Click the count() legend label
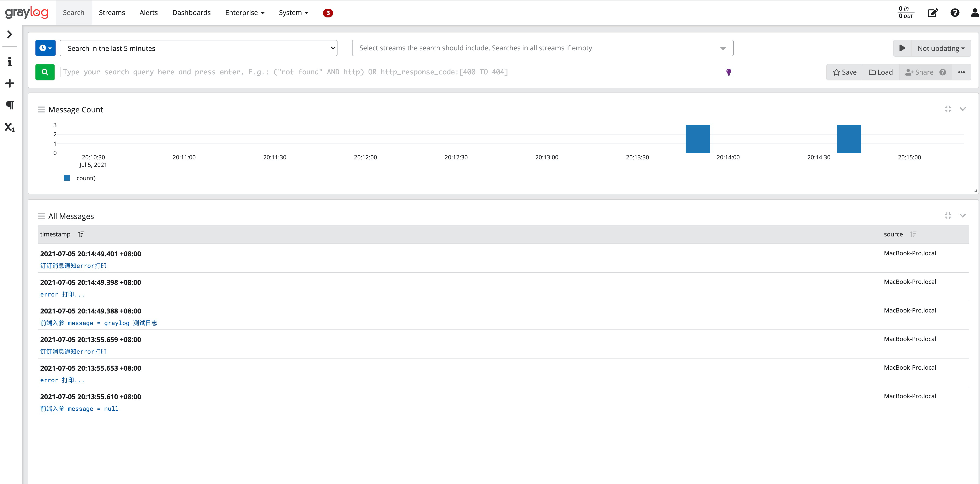The height and width of the screenshot is (484, 980). coord(86,178)
